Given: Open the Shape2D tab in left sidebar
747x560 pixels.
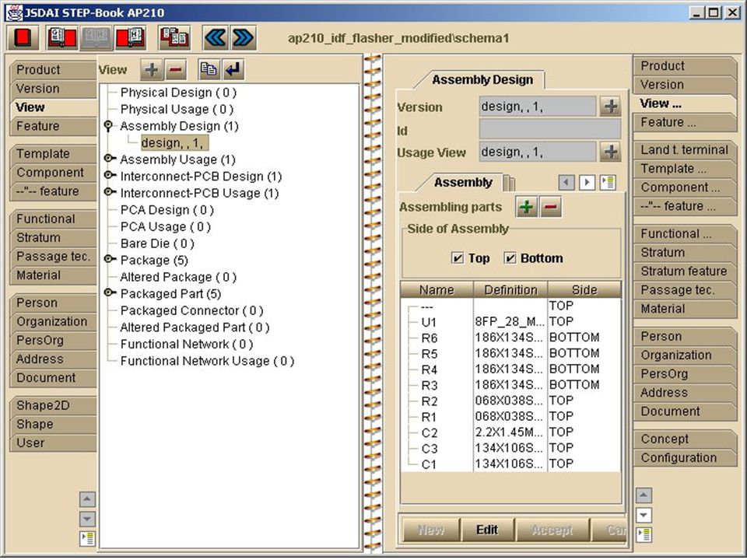Looking at the screenshot, I should (x=53, y=406).
